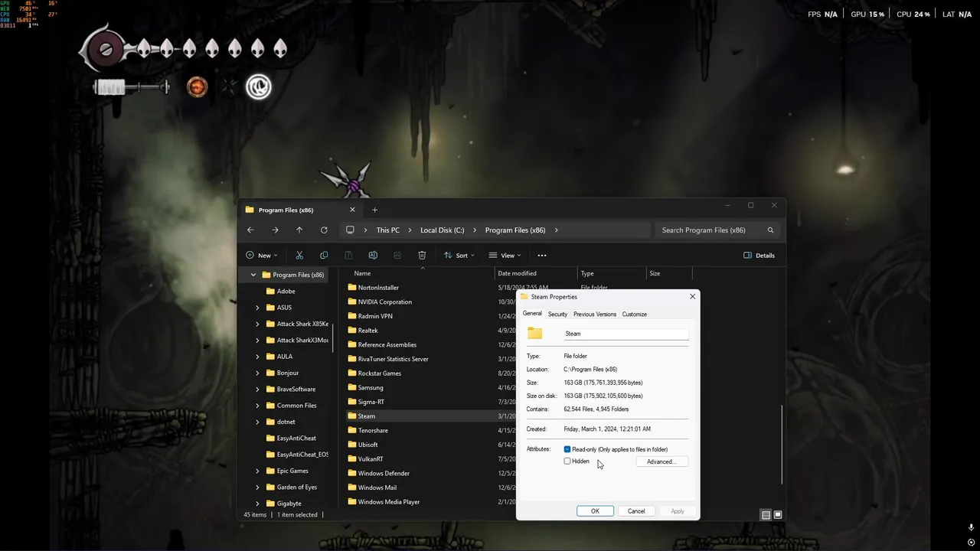Image resolution: width=980 pixels, height=551 pixels.
Task: Switch to the Customize tab
Action: (635, 315)
